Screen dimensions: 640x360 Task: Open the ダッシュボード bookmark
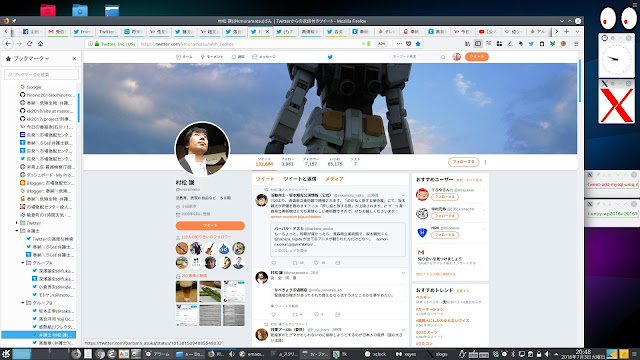click(x=47, y=175)
